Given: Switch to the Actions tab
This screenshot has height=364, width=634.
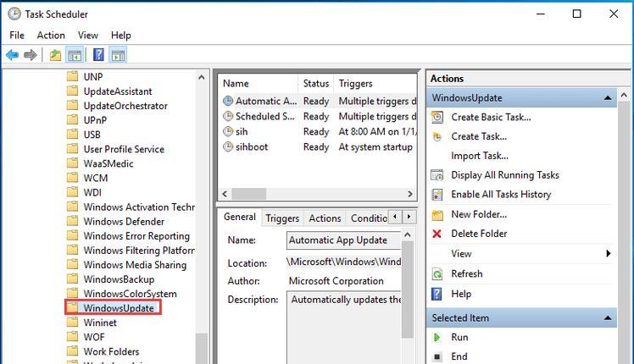Looking at the screenshot, I should pyautogui.click(x=325, y=218).
